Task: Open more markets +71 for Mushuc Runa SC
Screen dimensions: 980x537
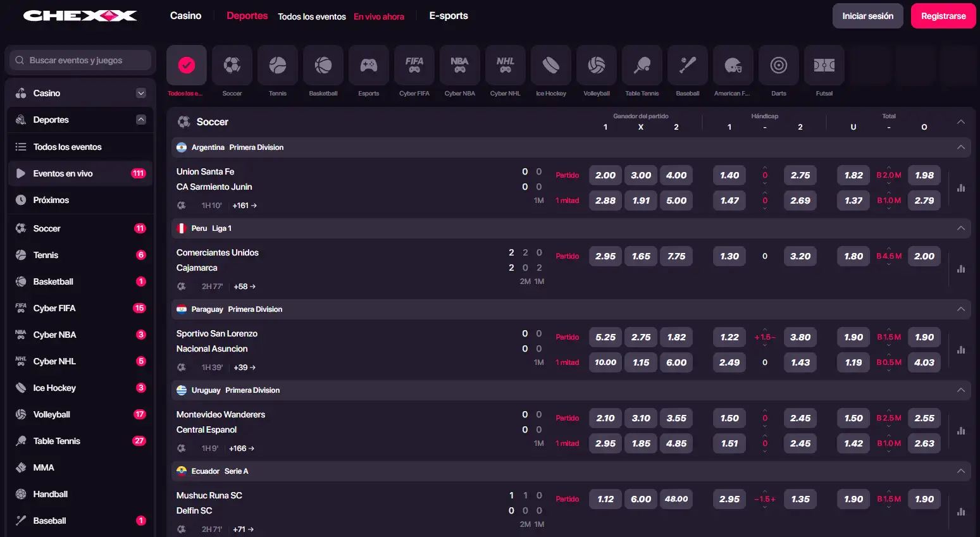Action: (243, 529)
